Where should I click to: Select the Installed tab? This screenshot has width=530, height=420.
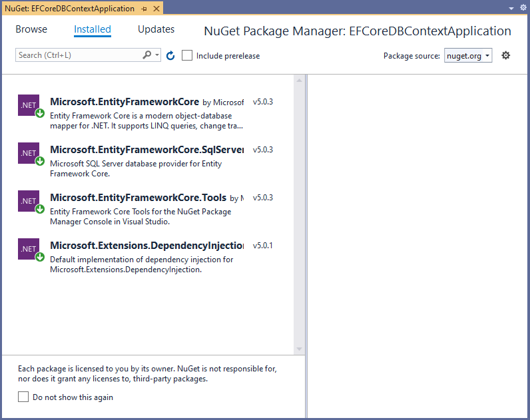pyautogui.click(x=93, y=29)
